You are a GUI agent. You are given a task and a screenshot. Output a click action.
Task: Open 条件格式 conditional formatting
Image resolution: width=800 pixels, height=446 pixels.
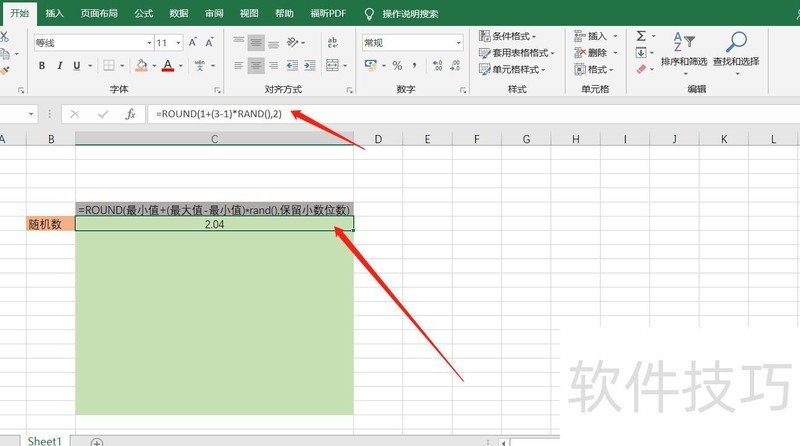pyautogui.click(x=508, y=36)
